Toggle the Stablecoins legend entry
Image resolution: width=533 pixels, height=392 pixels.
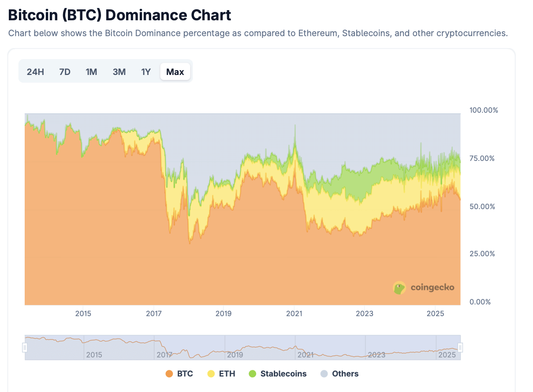click(x=277, y=373)
